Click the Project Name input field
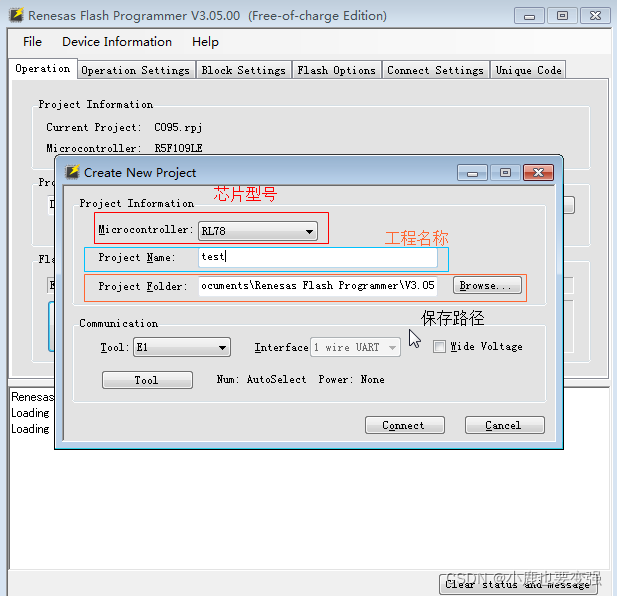This screenshot has height=596, width=617. pos(318,257)
